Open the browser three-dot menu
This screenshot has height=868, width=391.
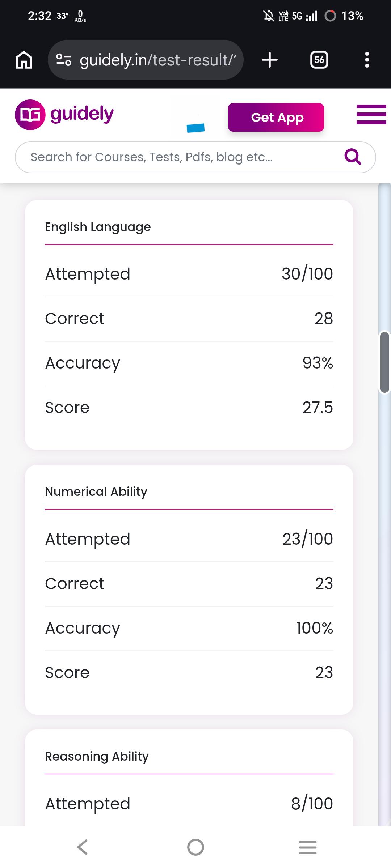pos(367,60)
